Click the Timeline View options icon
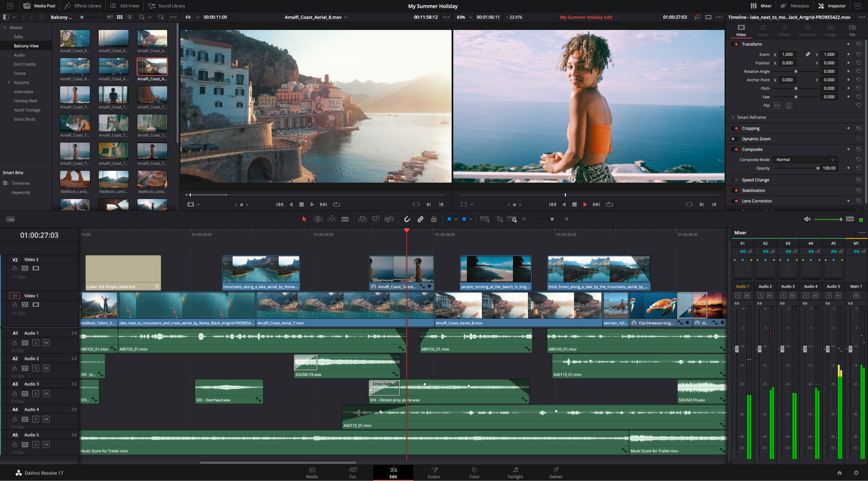This screenshot has height=481, width=868. [x=10, y=219]
